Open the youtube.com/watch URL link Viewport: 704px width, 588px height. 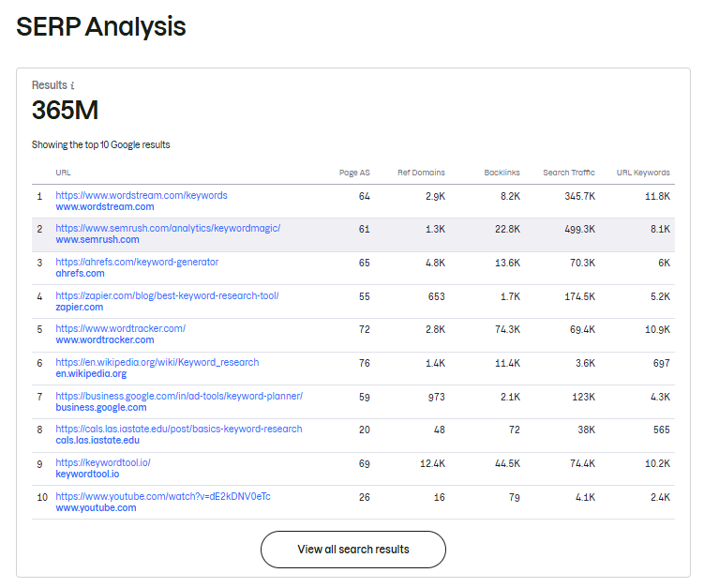(x=163, y=496)
